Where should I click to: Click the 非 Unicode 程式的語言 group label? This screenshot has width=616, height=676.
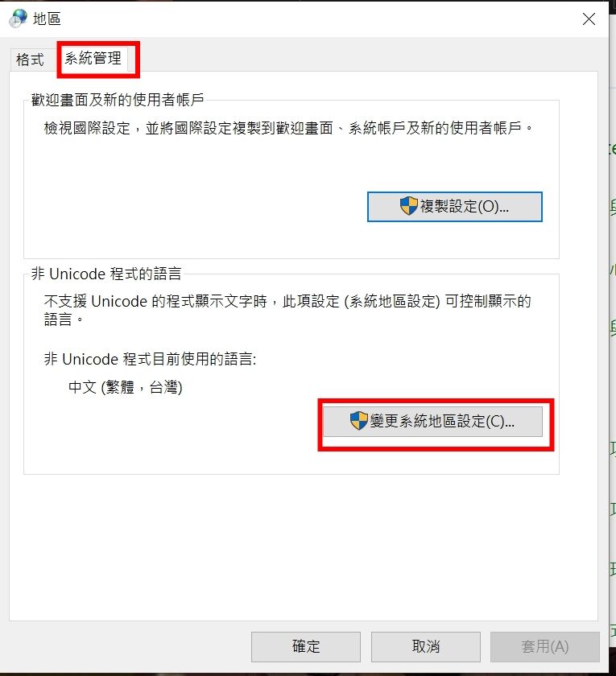(x=106, y=274)
